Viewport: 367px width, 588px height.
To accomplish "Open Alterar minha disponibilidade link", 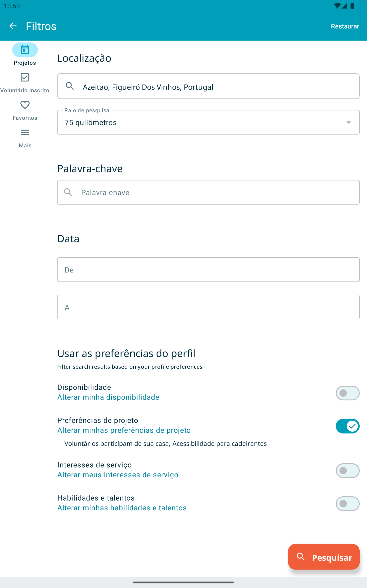I will tap(108, 397).
